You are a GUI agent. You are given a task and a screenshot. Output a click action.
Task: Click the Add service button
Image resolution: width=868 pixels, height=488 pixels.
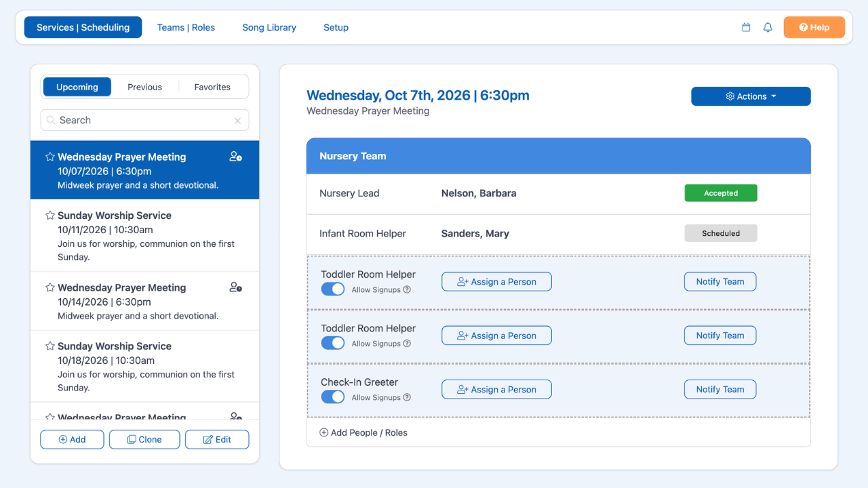click(72, 439)
